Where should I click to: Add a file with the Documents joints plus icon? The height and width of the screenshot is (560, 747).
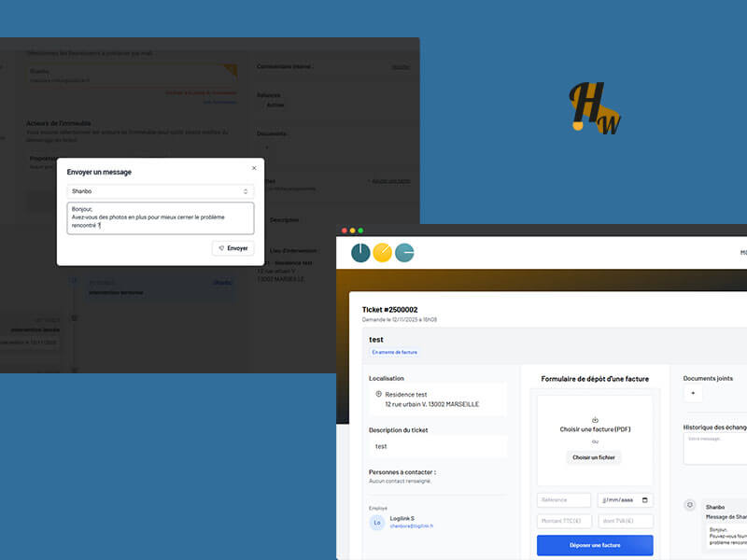(x=693, y=392)
